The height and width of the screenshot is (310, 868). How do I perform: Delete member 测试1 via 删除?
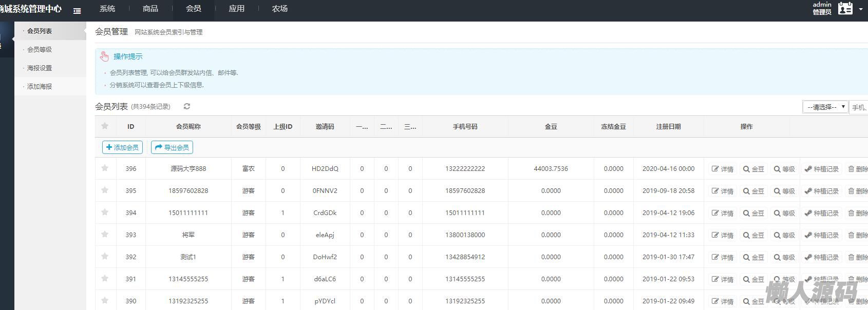click(x=858, y=257)
